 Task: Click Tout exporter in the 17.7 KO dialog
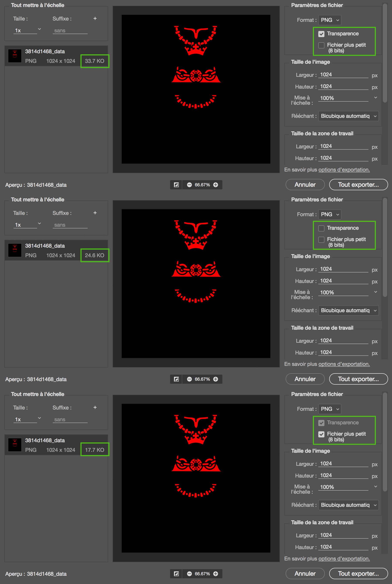tap(358, 574)
